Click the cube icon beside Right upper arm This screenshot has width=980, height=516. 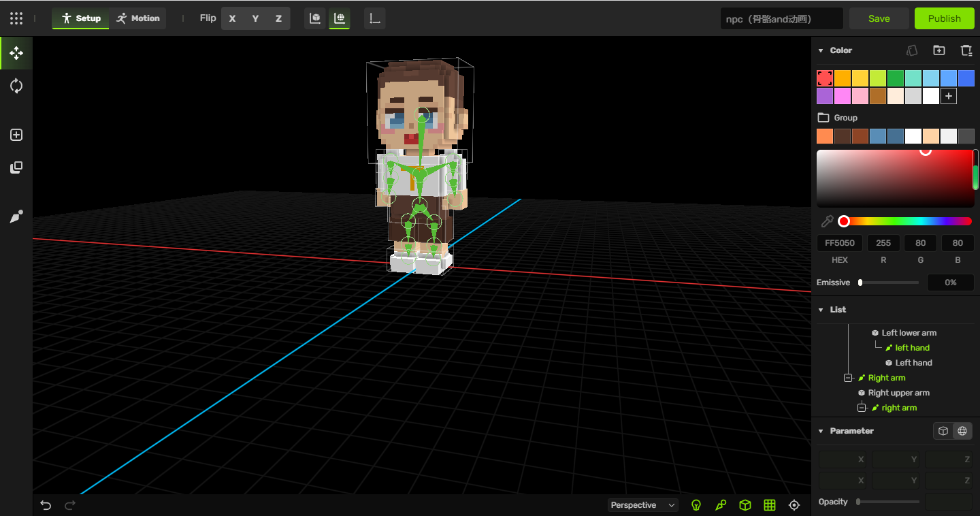pos(862,393)
